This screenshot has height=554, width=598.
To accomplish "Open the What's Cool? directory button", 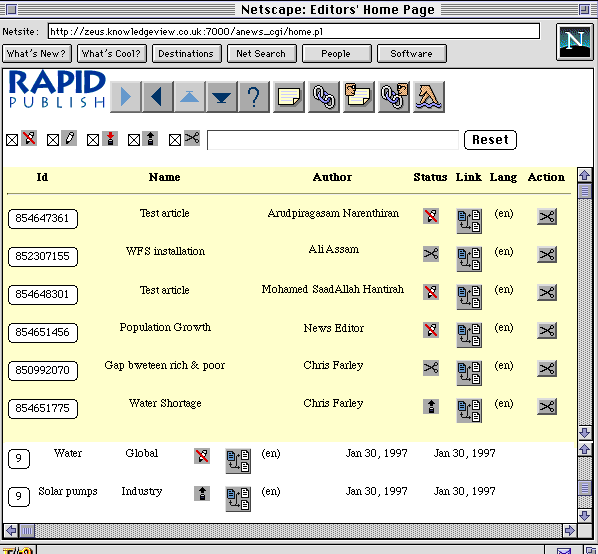I will point(112,53).
